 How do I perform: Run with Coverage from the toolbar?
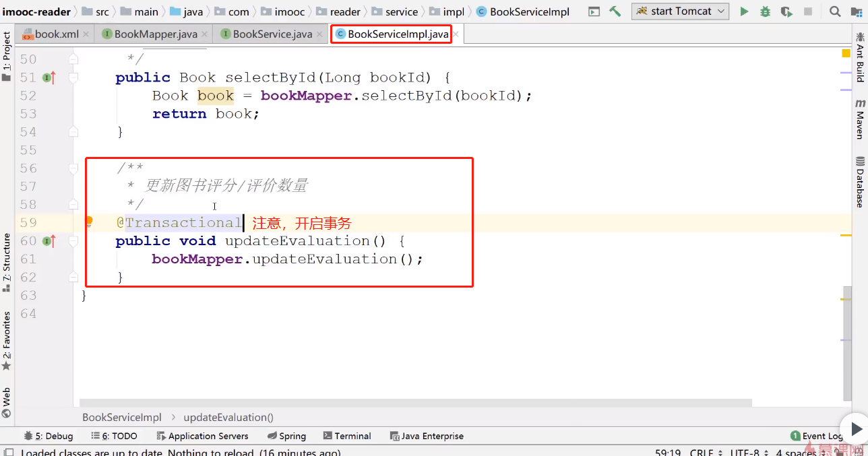click(786, 11)
